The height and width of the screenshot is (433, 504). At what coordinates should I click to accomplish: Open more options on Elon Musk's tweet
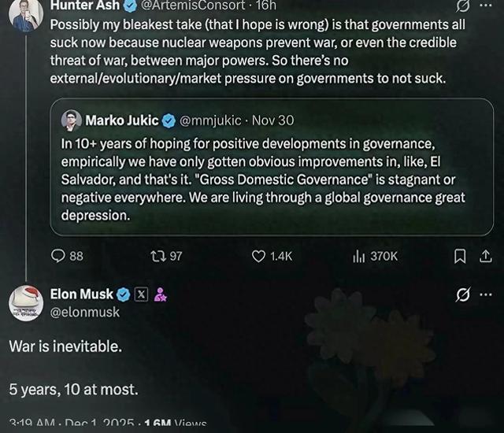(486, 295)
